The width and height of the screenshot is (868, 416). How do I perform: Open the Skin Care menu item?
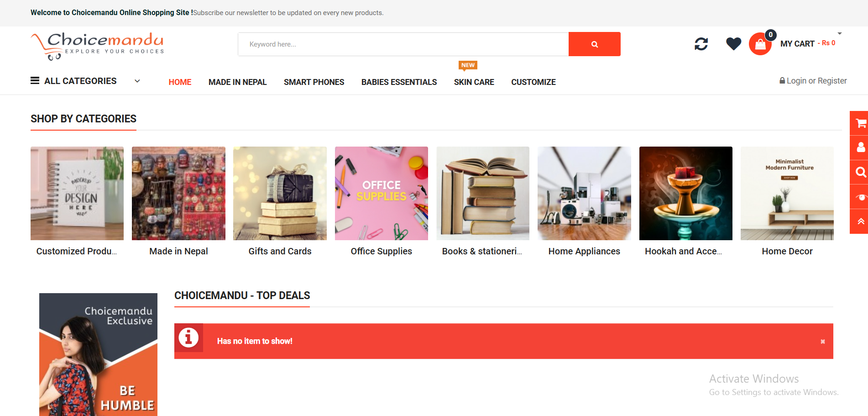pos(474,82)
